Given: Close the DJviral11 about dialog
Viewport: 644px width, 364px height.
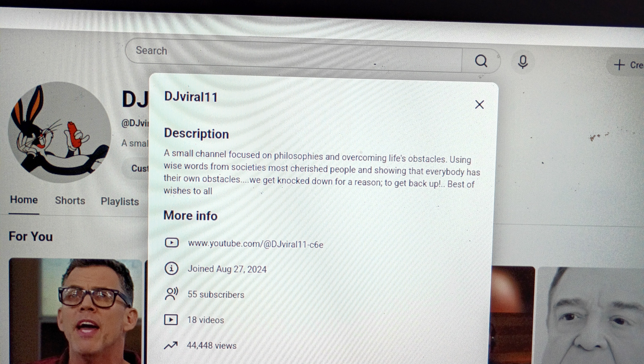Looking at the screenshot, I should pyautogui.click(x=479, y=104).
